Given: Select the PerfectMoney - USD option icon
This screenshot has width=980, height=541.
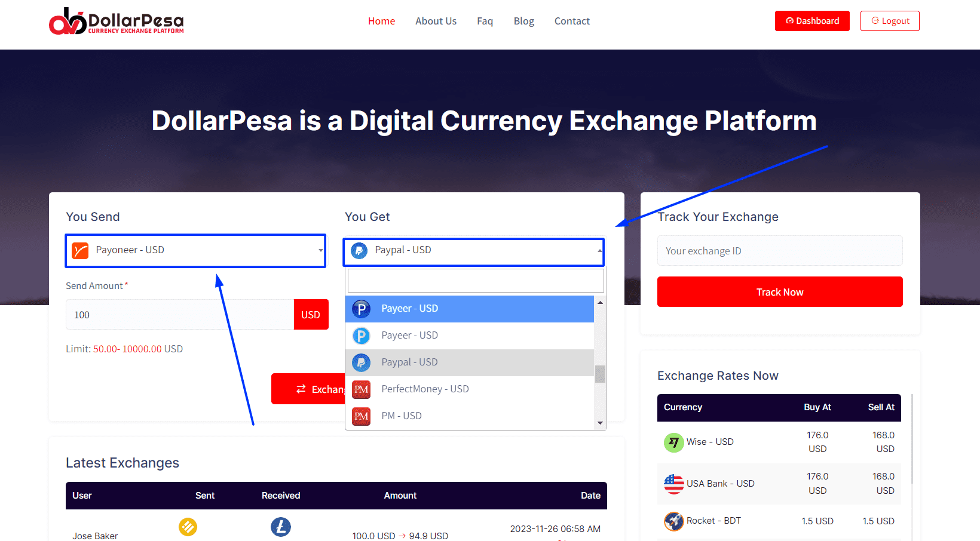Looking at the screenshot, I should click(361, 389).
